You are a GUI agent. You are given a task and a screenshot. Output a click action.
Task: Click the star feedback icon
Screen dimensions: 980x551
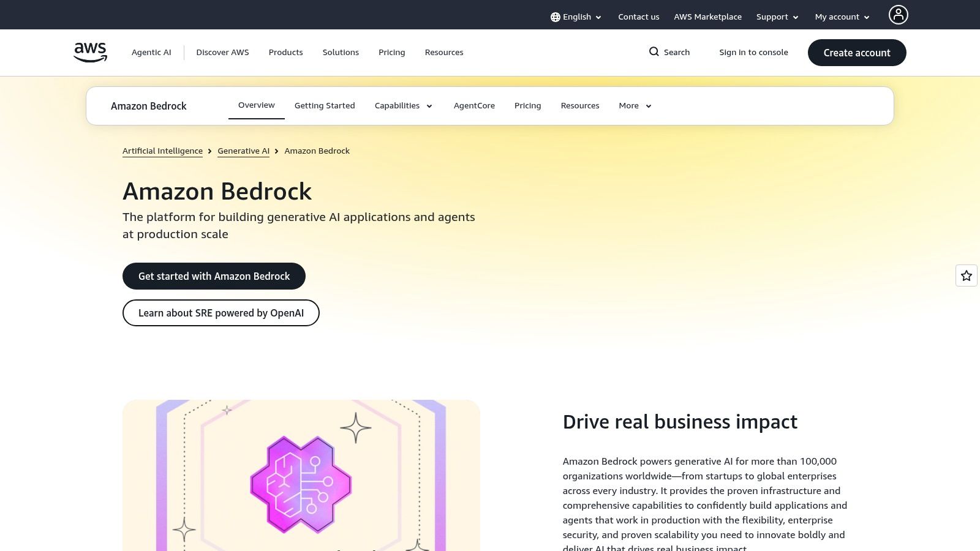[x=967, y=275]
